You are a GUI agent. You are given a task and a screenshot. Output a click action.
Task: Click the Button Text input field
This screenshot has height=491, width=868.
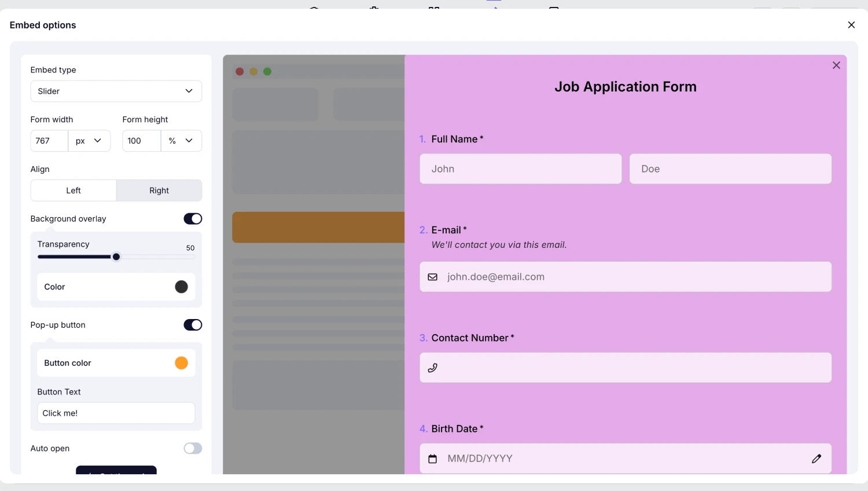(116, 413)
